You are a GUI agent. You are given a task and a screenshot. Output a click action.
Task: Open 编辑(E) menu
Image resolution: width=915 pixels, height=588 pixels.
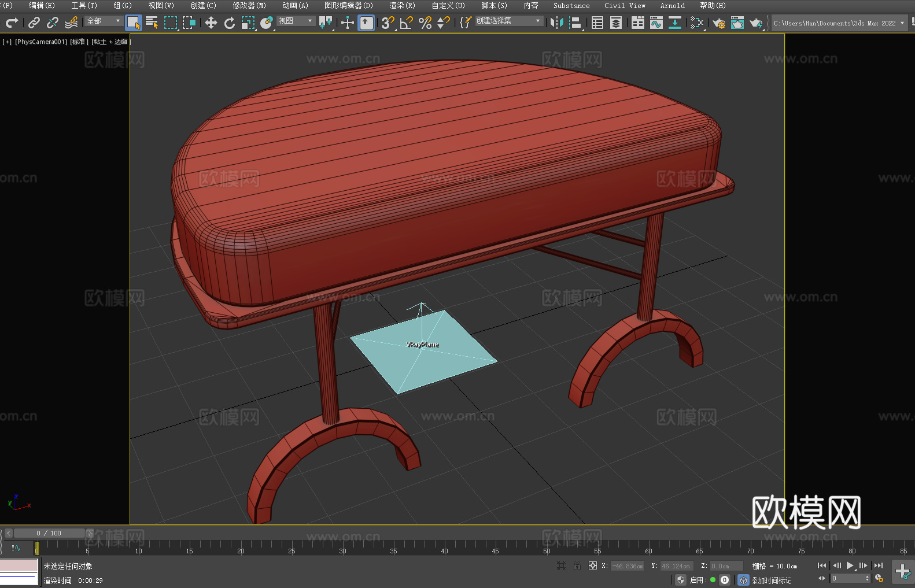point(42,5)
